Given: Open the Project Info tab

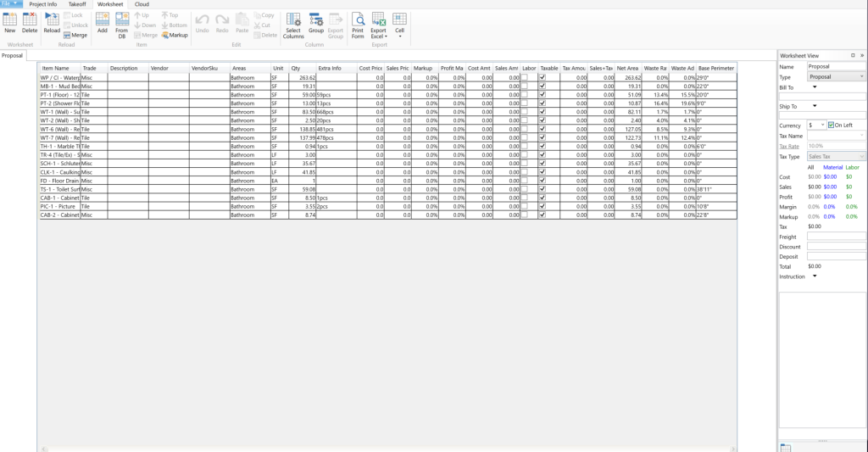Looking at the screenshot, I should pos(43,4).
